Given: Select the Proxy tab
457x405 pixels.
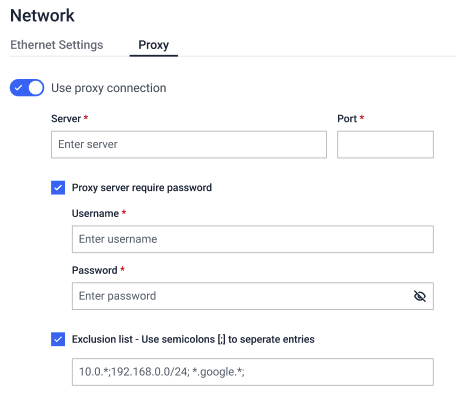Looking at the screenshot, I should tap(154, 45).
